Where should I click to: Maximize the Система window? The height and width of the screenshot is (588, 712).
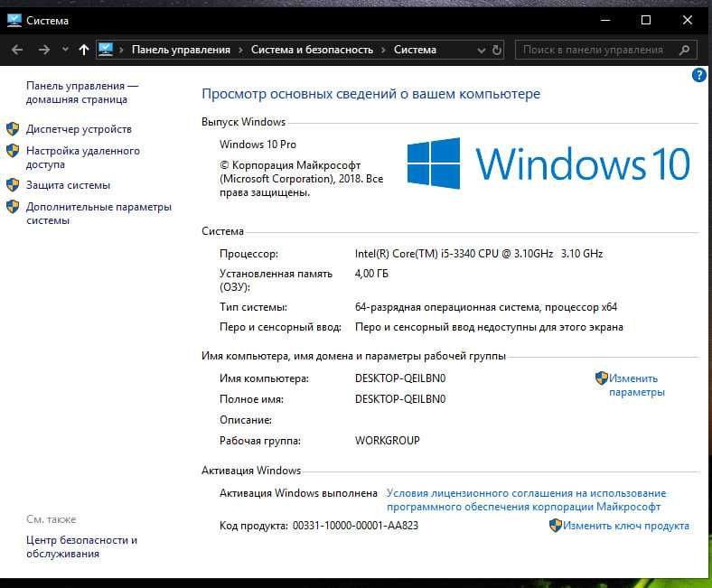click(x=646, y=20)
